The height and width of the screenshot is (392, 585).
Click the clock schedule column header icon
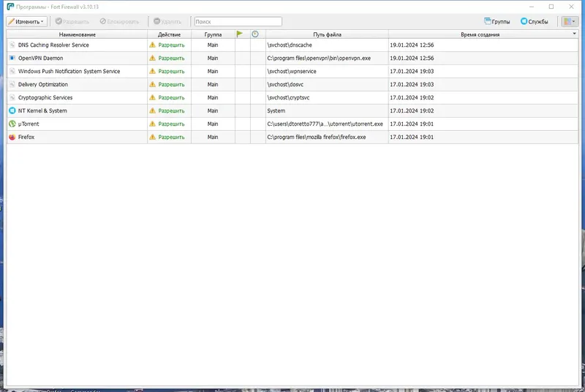tap(255, 34)
